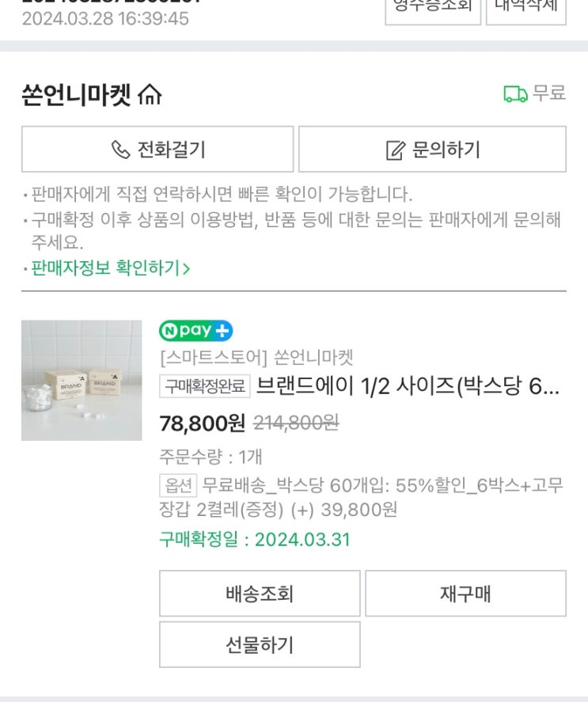Viewport: 588px width, 702px height.
Task: Click the 배송조회 button
Action: [x=260, y=594]
